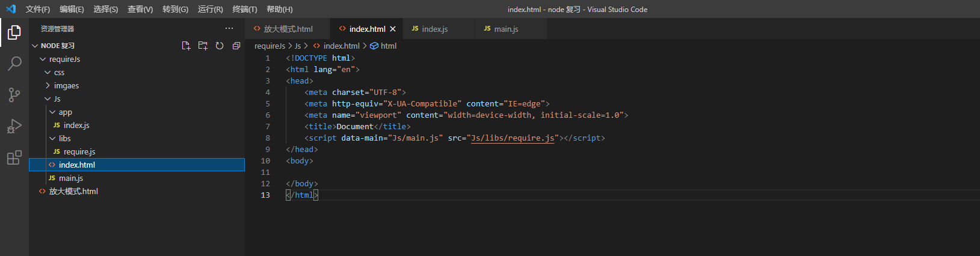The height and width of the screenshot is (256, 980).
Task: Open the 转到(G) menu
Action: click(175, 9)
